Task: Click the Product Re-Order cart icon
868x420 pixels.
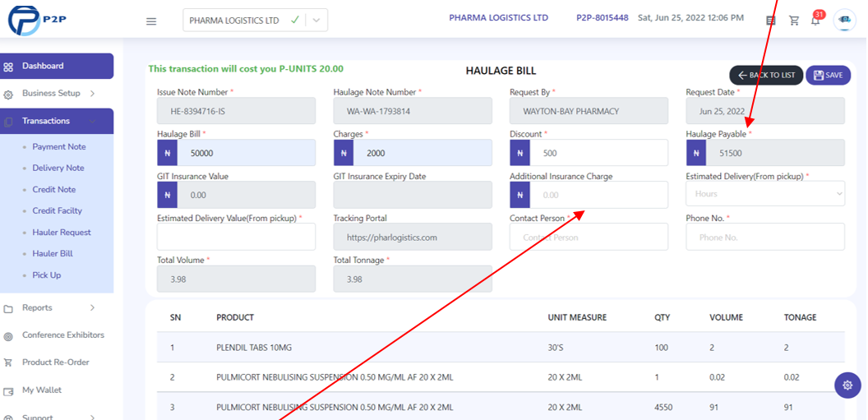Action: [x=8, y=363]
